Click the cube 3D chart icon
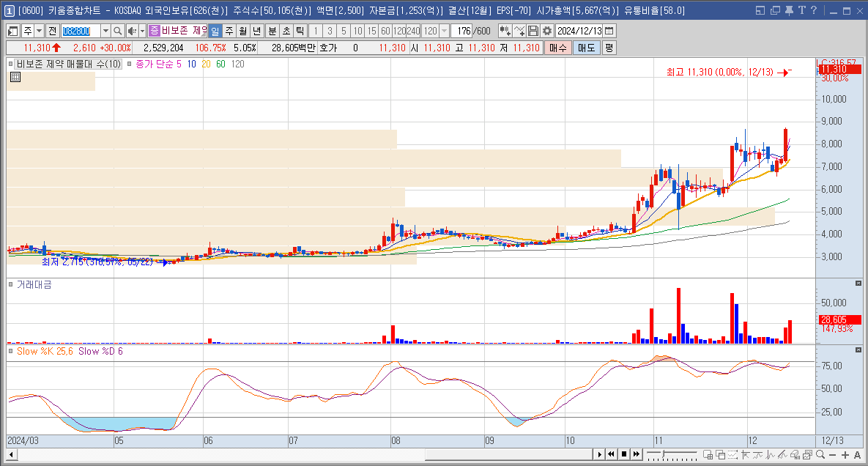Viewport: 868px width, 466px height. (x=795, y=455)
